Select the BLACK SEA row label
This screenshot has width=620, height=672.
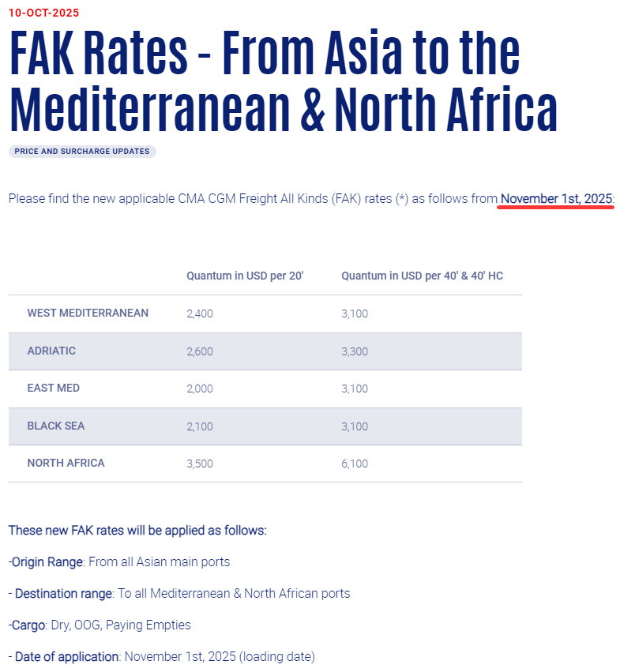click(x=55, y=426)
